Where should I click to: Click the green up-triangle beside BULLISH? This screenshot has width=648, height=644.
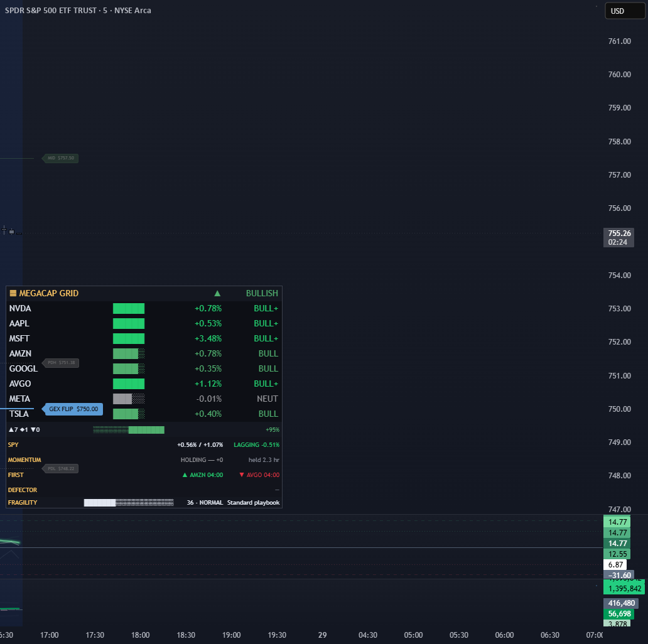pyautogui.click(x=217, y=293)
